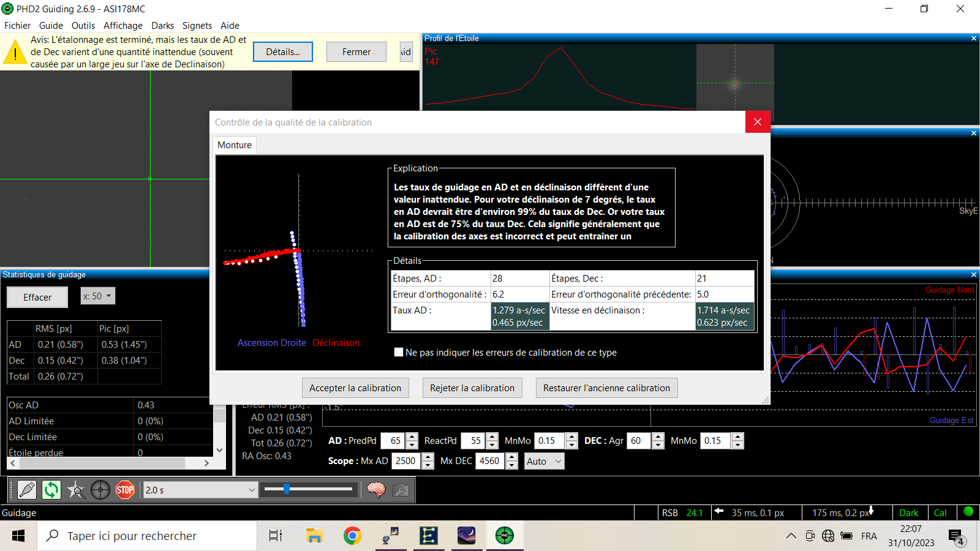Click the statistics table right scroll arrow
The height and width of the screenshot is (551, 980).
click(x=206, y=463)
